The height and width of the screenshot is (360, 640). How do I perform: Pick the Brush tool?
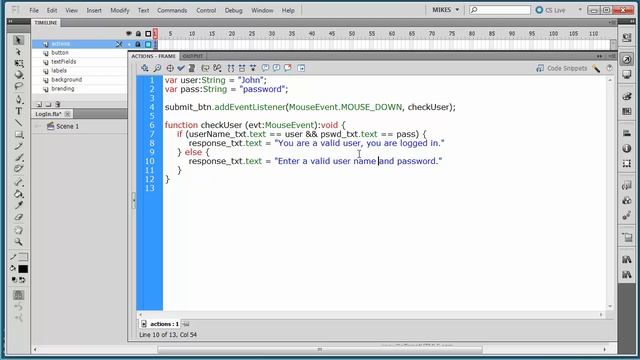point(18,158)
